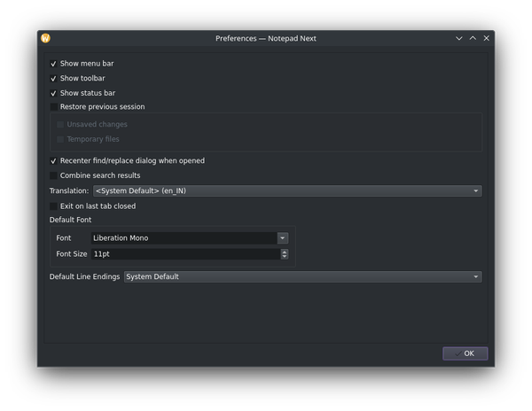Screen dimensions: 532x411
Task: Disable Show status bar option
Action: point(54,93)
